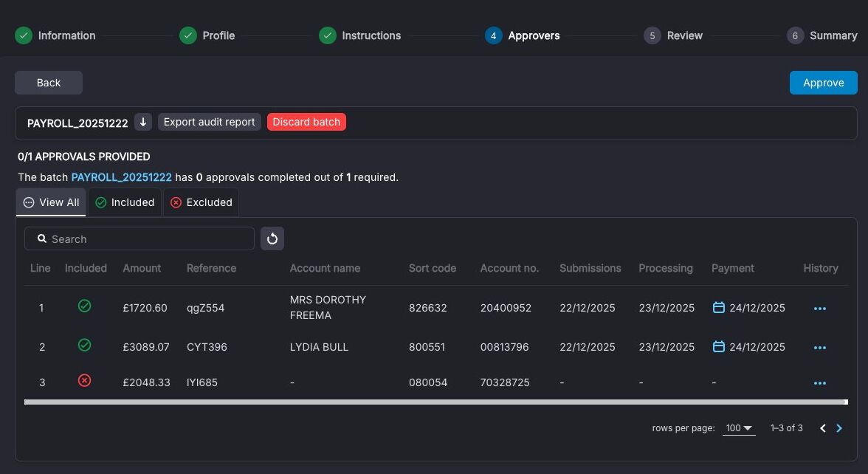868x474 pixels.
Task: Open history menu for line 3 IYI685
Action: tap(820, 383)
